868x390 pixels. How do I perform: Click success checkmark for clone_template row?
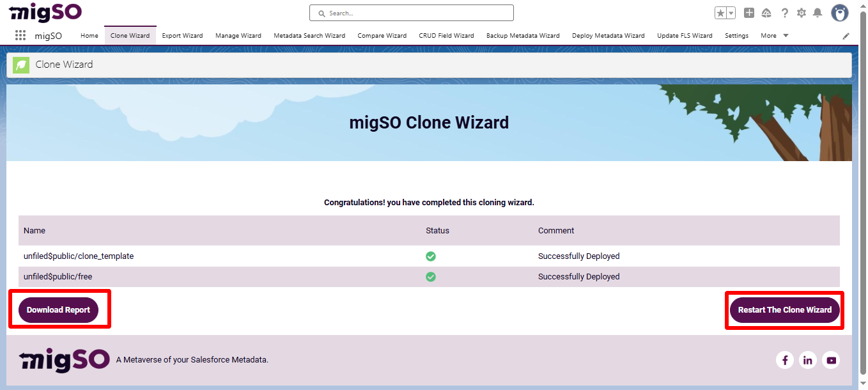431,256
